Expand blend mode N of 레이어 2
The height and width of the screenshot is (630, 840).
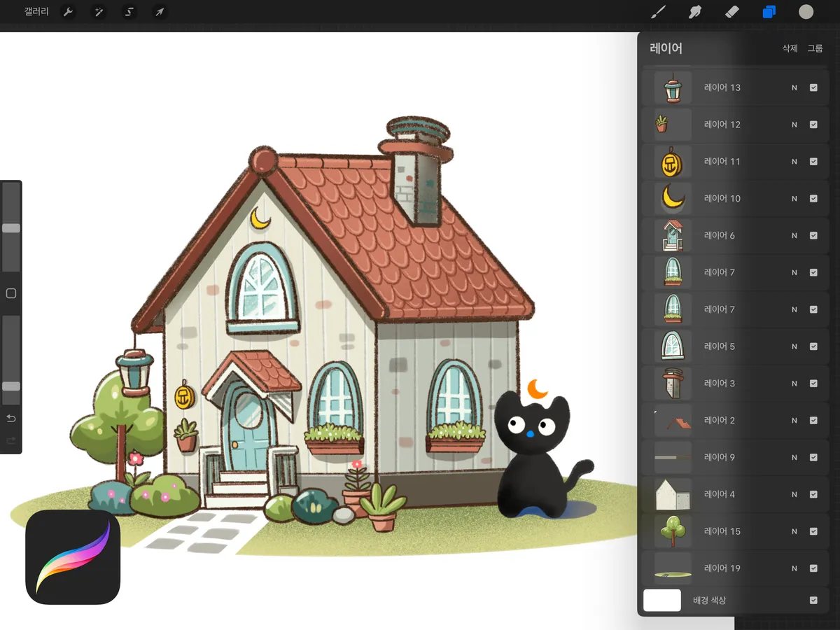click(x=794, y=421)
